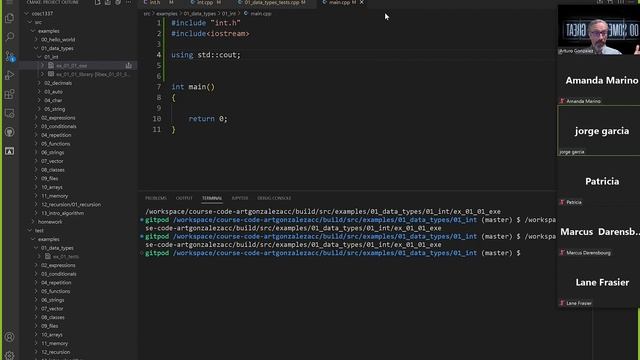Expand the 00_hello_world folder
Viewport: 640px width, 360px height.
(x=58, y=40)
